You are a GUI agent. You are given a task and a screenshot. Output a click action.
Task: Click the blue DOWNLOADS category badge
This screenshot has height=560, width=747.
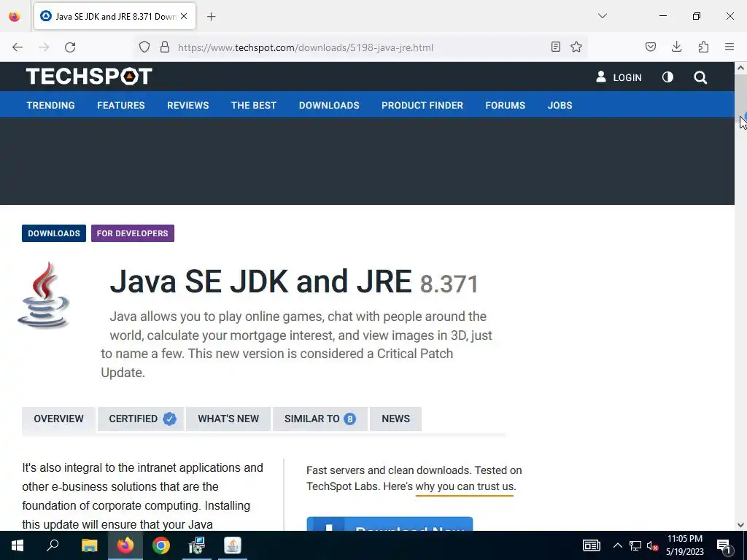click(54, 233)
